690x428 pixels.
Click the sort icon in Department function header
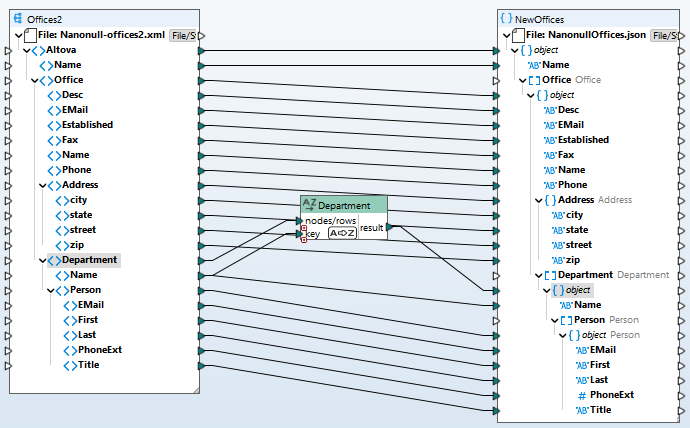pos(309,204)
